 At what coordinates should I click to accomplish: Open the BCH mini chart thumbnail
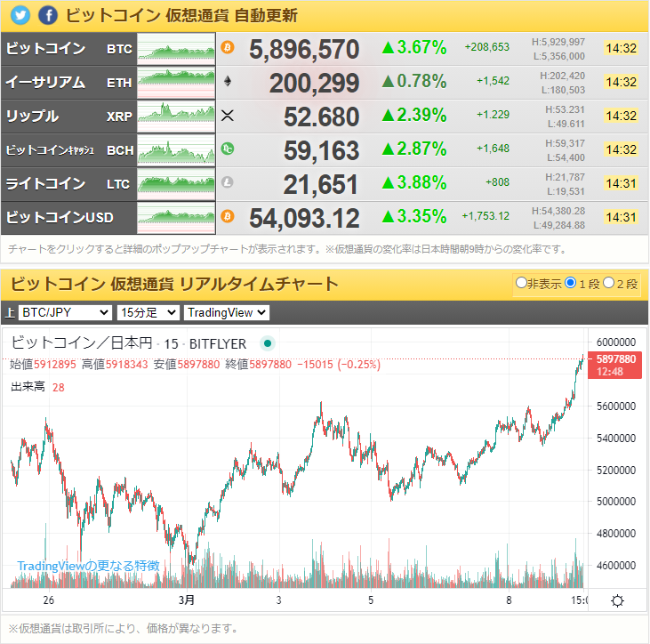coord(176,150)
